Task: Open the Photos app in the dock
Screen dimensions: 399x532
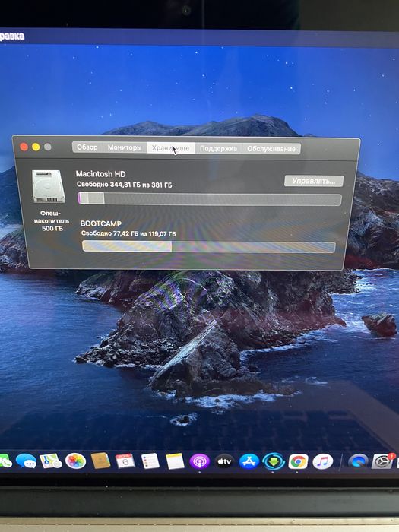Action: tap(75, 461)
